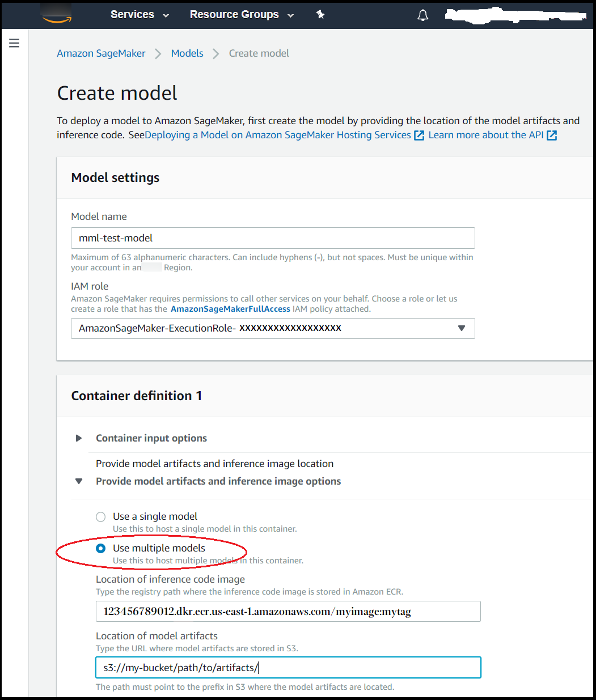Click the Model name input field

click(x=273, y=238)
